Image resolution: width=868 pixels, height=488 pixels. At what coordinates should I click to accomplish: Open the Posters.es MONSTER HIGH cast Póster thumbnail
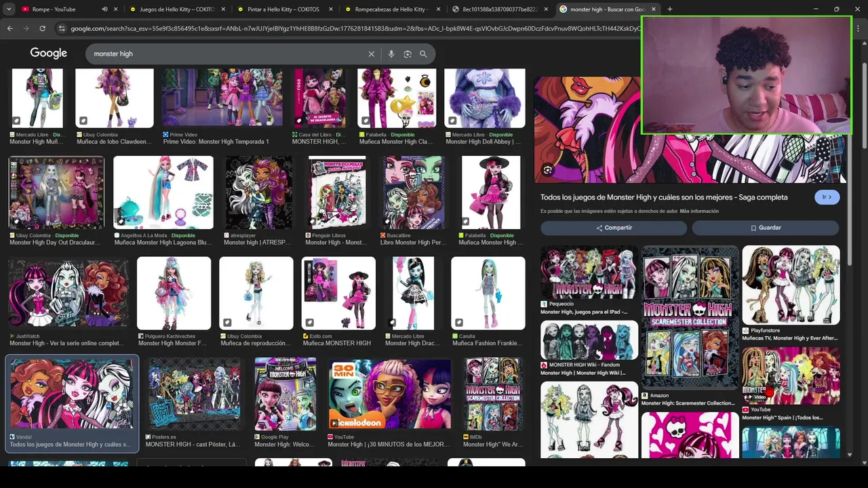tap(194, 394)
